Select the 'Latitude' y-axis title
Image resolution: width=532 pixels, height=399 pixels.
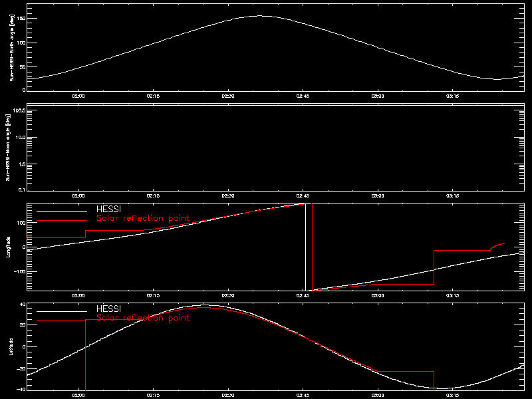tap(11, 346)
